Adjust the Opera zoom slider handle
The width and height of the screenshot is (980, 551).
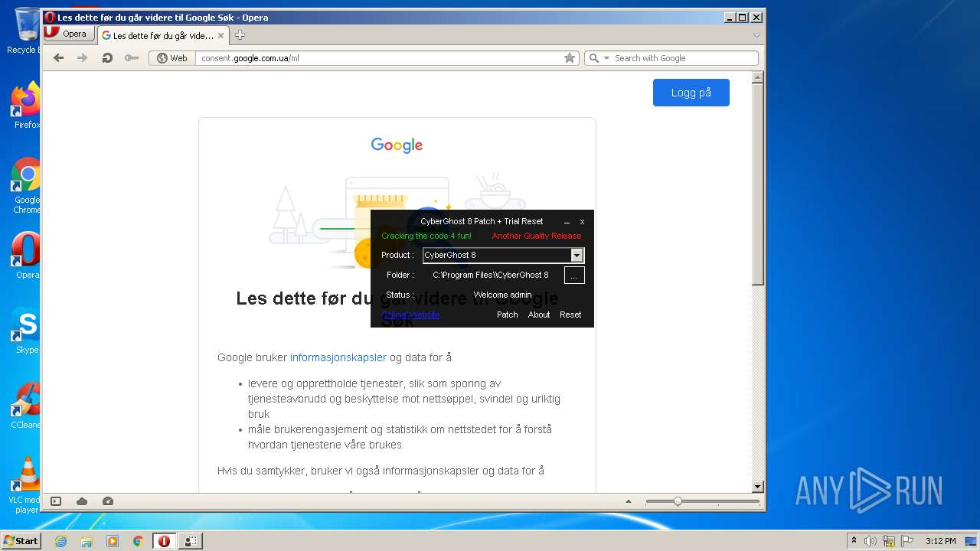click(678, 501)
